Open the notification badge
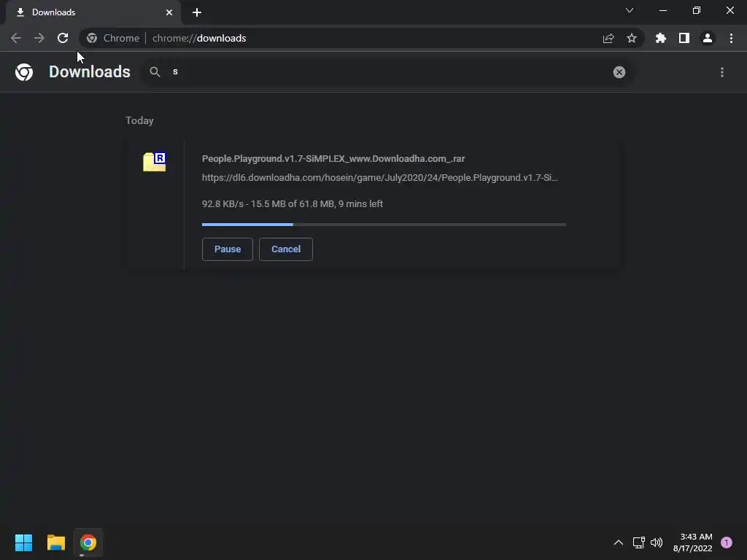Image resolution: width=747 pixels, height=560 pixels. (727, 542)
